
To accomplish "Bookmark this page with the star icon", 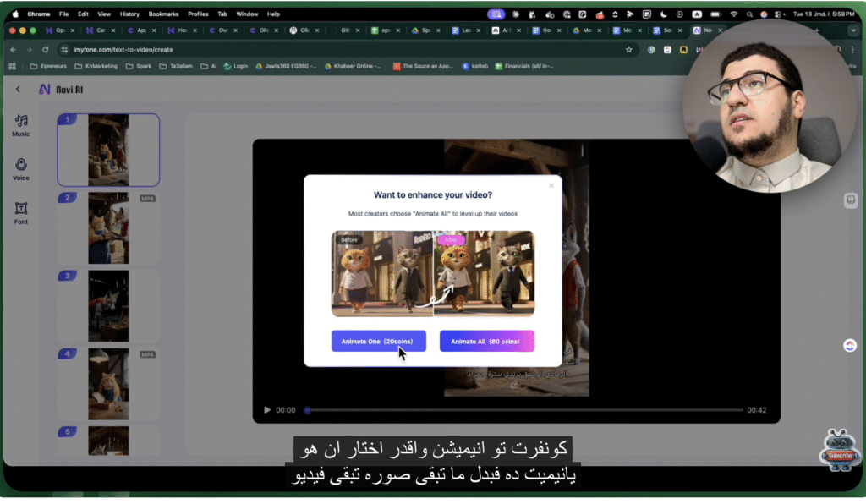I will pos(628,50).
